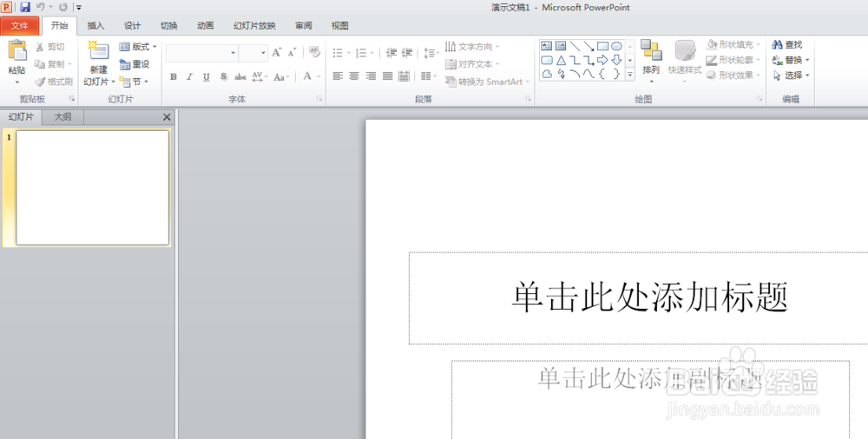Click title placeholder 单击此处添加标题

(x=649, y=298)
